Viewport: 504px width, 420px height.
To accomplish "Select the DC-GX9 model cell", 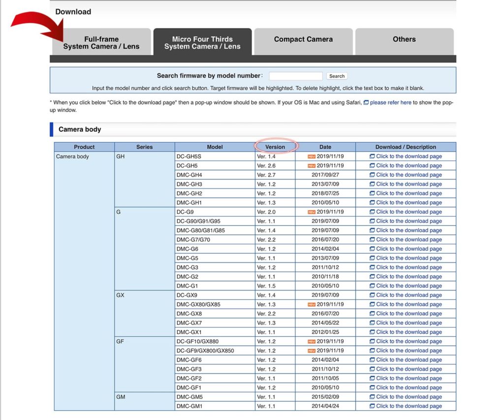I will (215, 295).
